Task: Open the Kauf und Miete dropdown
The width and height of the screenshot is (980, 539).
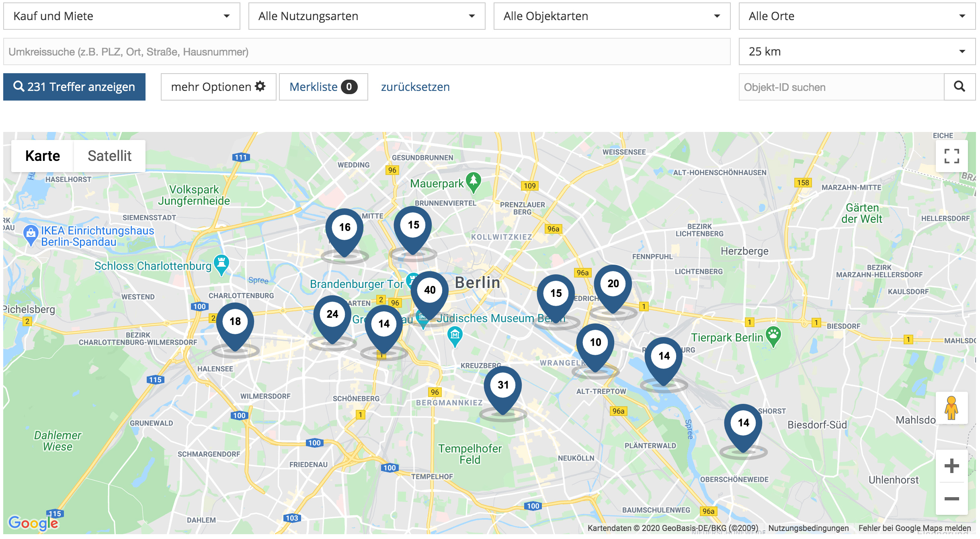Action: tap(122, 16)
